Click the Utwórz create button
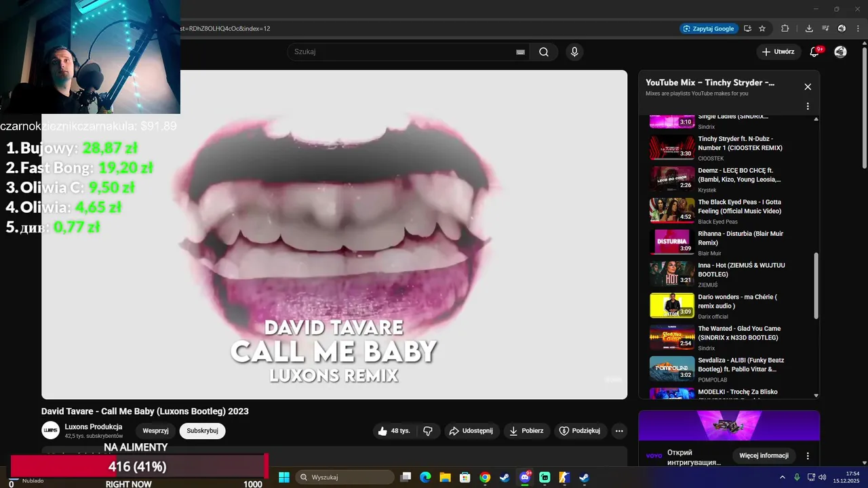 [x=778, y=52]
